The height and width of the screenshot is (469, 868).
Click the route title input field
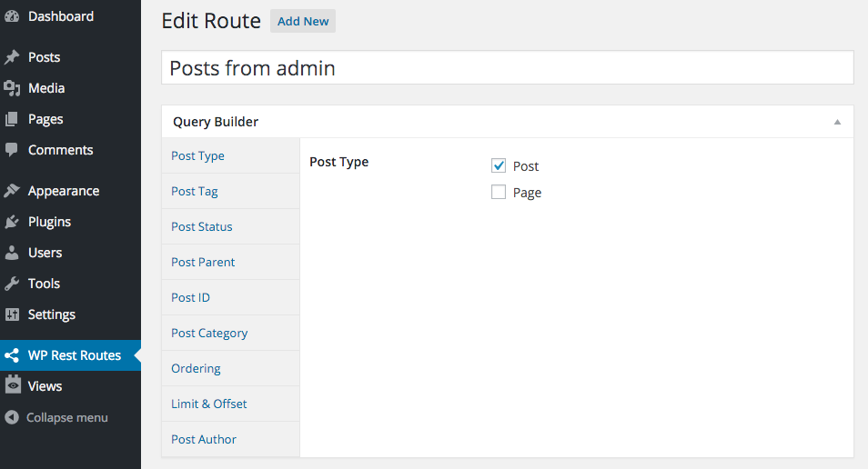pyautogui.click(x=507, y=68)
